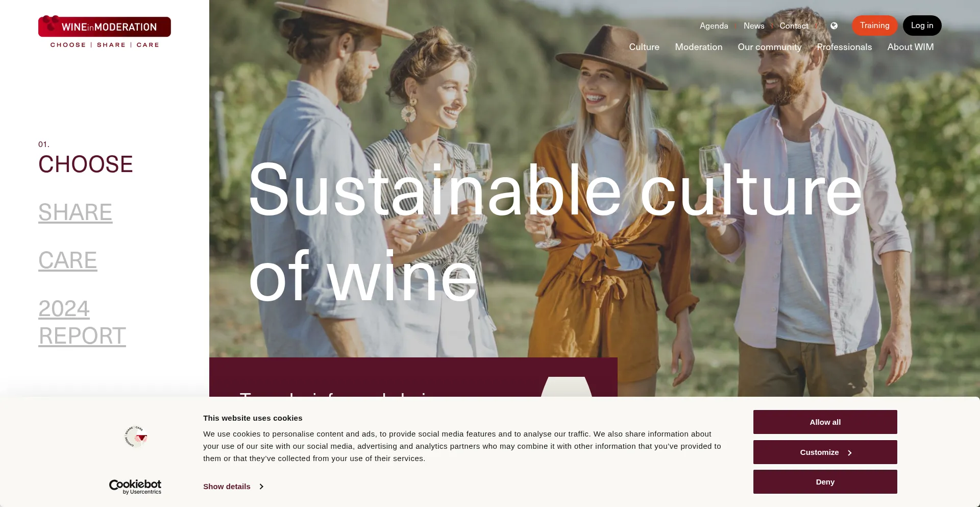Select the CARE section link
The width and height of the screenshot is (980, 507).
click(68, 260)
